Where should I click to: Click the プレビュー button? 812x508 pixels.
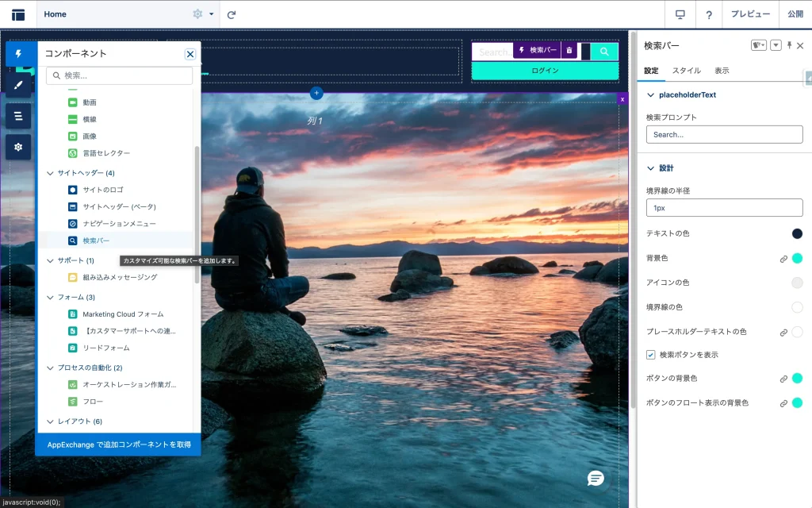(x=750, y=14)
